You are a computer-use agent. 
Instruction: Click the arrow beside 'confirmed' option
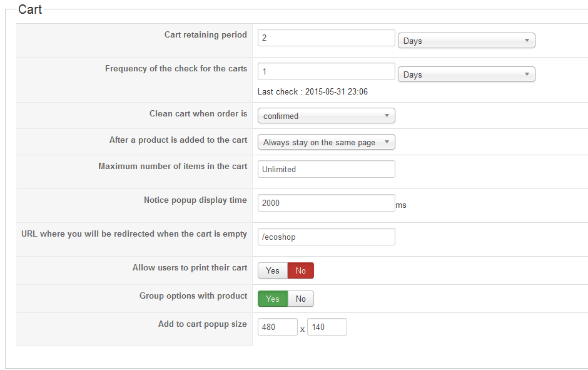tap(387, 116)
